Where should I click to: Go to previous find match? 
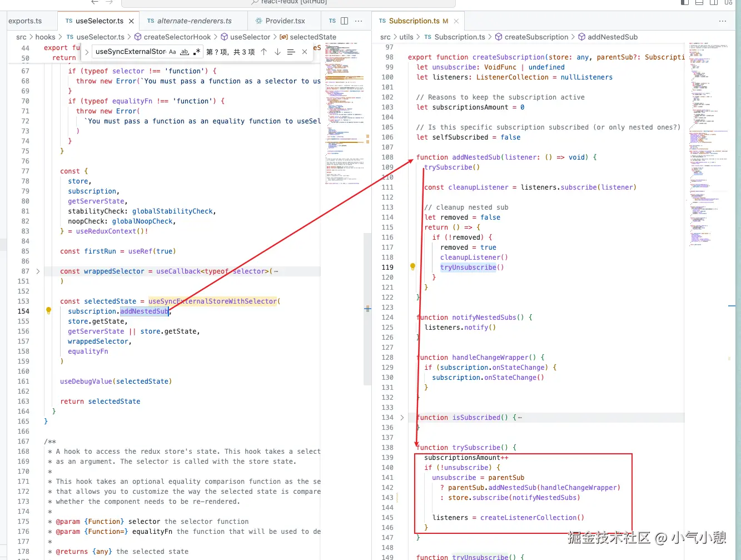click(x=264, y=52)
